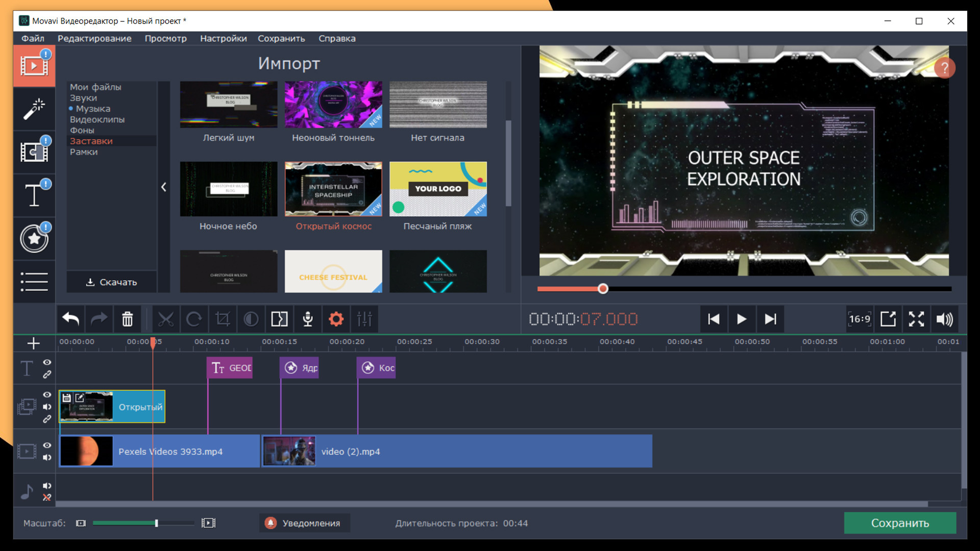980x551 pixels.
Task: Click the Crop tool icon
Action: pyautogui.click(x=223, y=319)
